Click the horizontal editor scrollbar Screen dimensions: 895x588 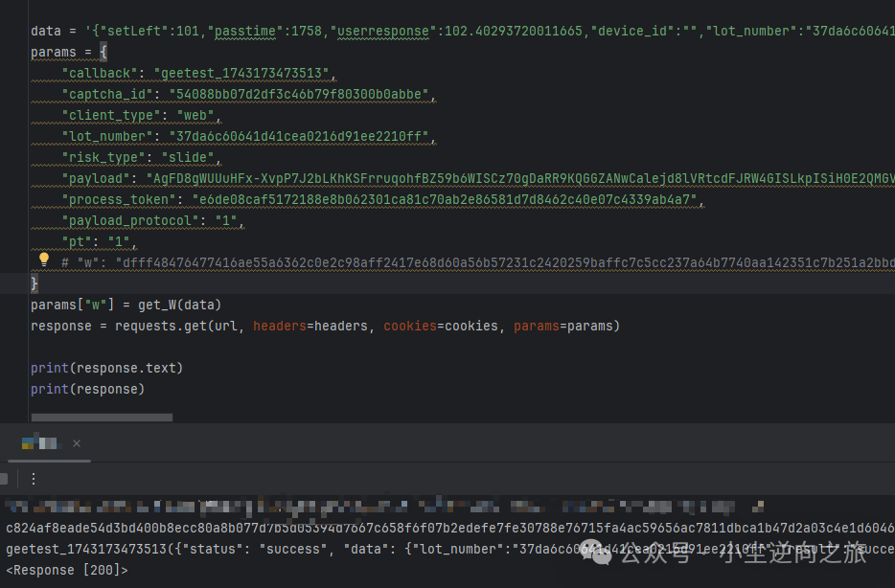click(102, 418)
